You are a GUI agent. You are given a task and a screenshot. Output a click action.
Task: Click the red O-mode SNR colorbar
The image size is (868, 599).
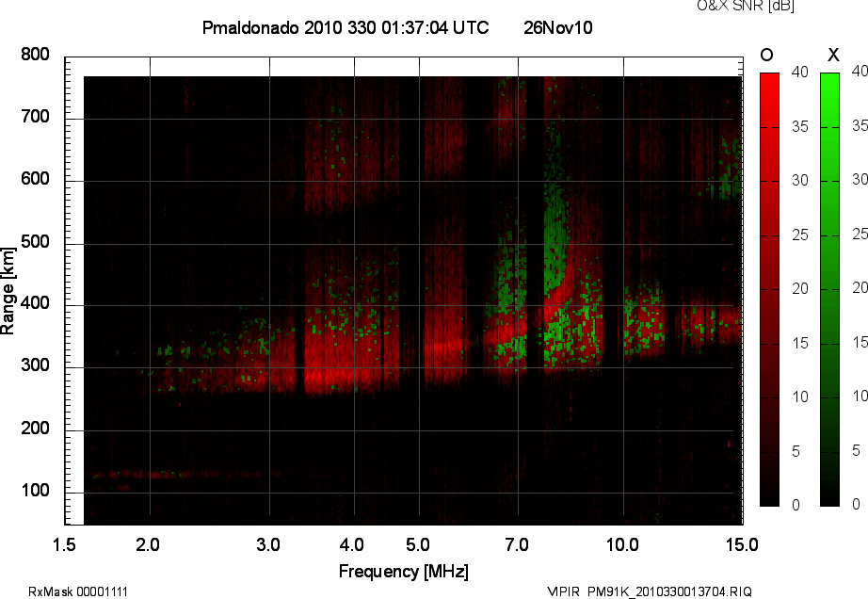click(769, 289)
